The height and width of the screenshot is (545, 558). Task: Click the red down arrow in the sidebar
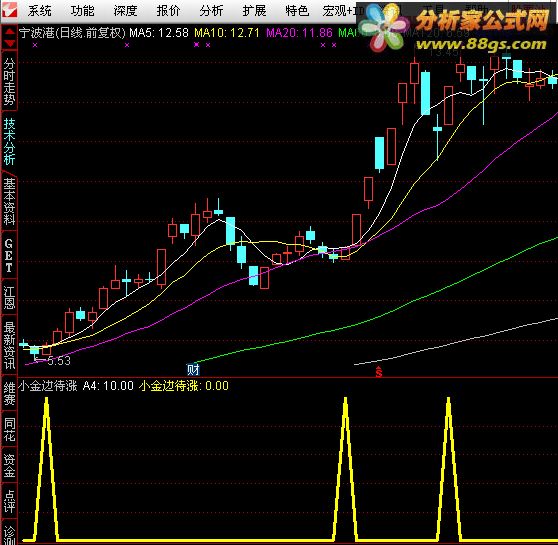pos(9,43)
